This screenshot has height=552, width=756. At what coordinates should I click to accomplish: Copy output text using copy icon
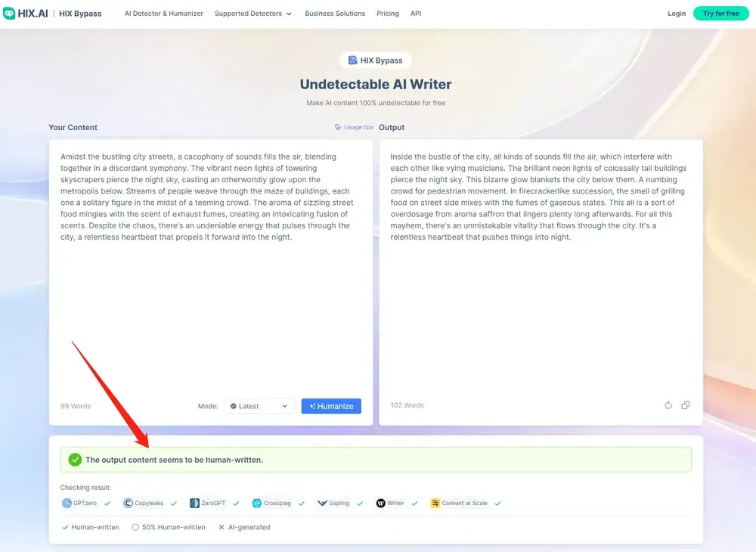pos(685,405)
